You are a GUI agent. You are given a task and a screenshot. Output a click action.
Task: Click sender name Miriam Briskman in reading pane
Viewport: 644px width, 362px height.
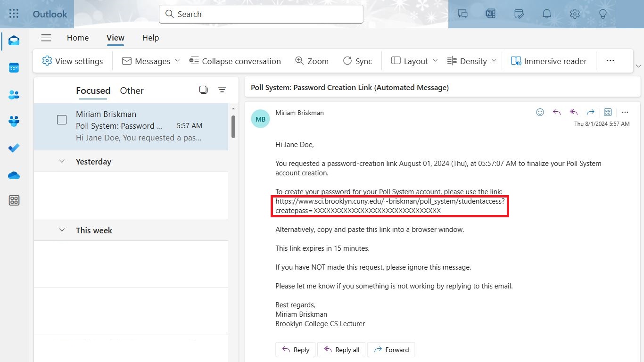pyautogui.click(x=300, y=113)
